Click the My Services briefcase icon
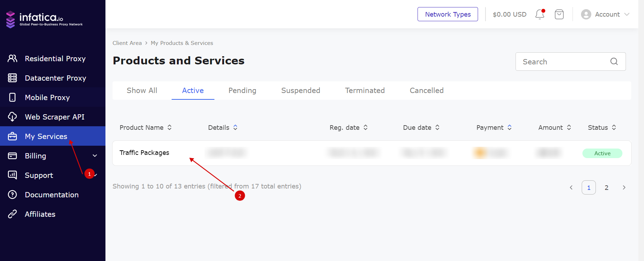 pos(12,136)
